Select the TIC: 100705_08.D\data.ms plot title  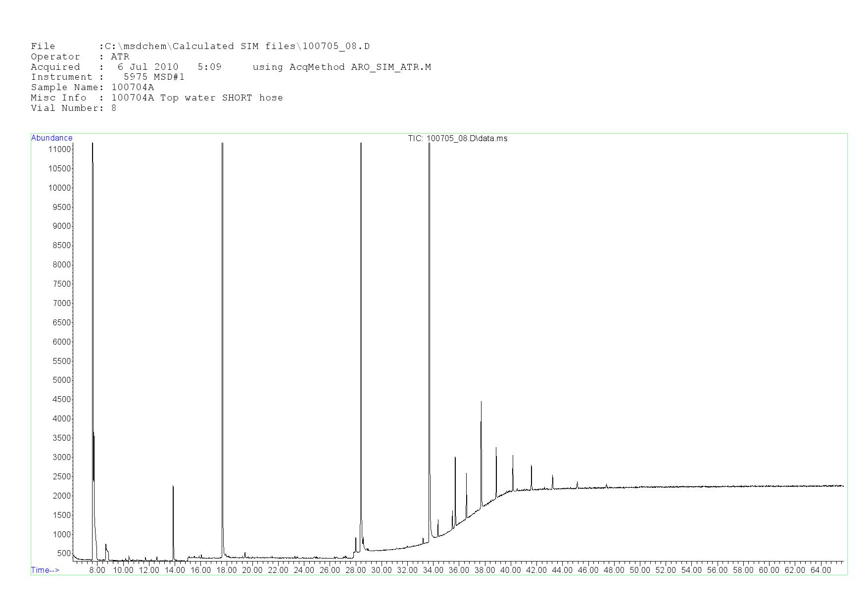coord(457,139)
